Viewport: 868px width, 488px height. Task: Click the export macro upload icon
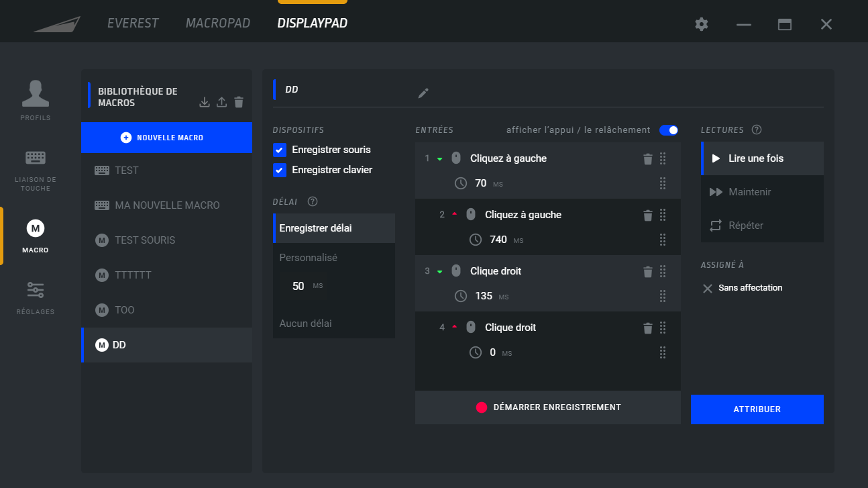[222, 102]
